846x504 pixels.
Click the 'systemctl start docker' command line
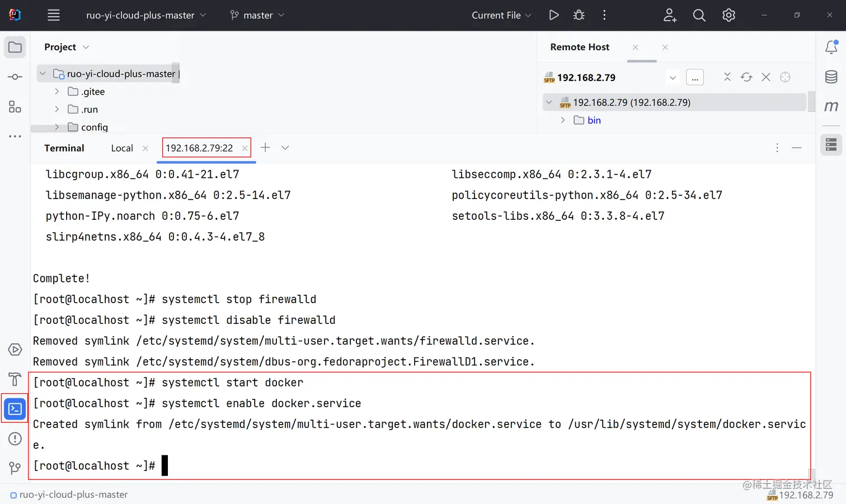pos(168,383)
